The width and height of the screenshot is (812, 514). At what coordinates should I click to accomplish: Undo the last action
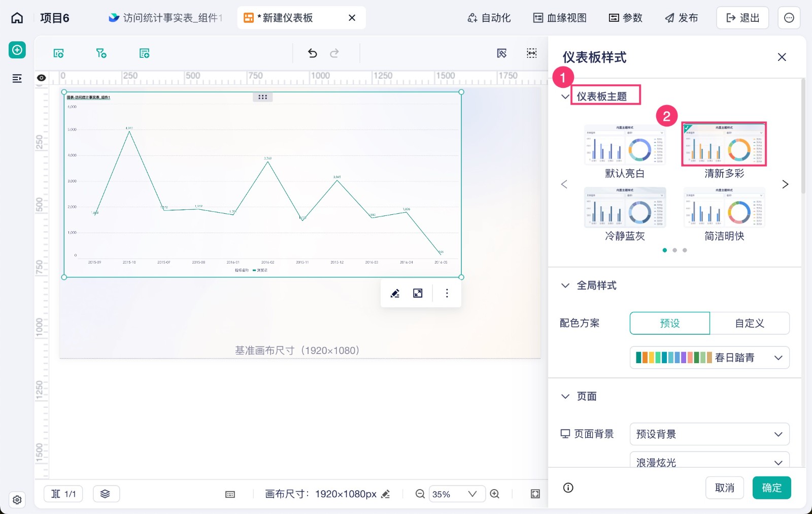pos(313,53)
